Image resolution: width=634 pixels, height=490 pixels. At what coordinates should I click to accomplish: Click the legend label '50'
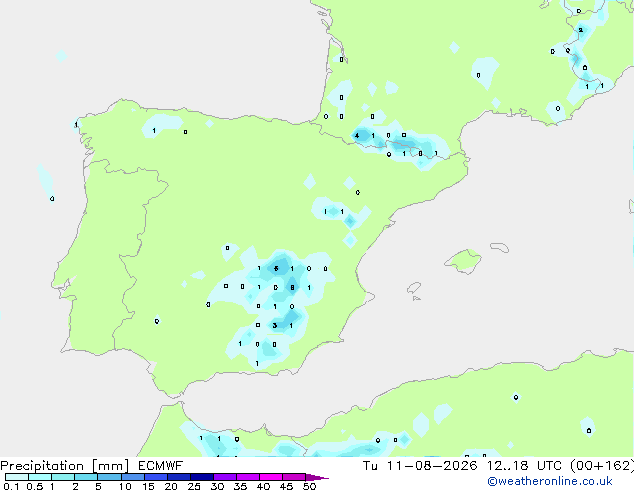coord(309,486)
